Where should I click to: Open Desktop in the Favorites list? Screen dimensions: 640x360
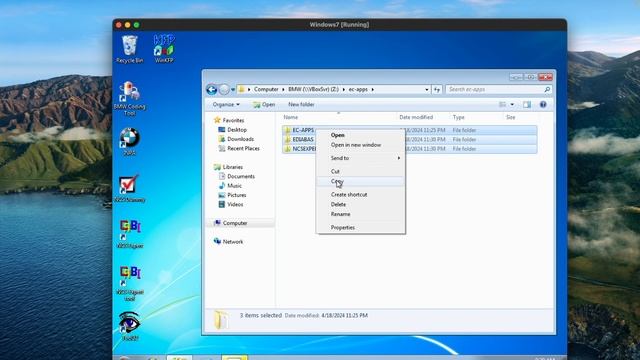[x=232, y=130]
